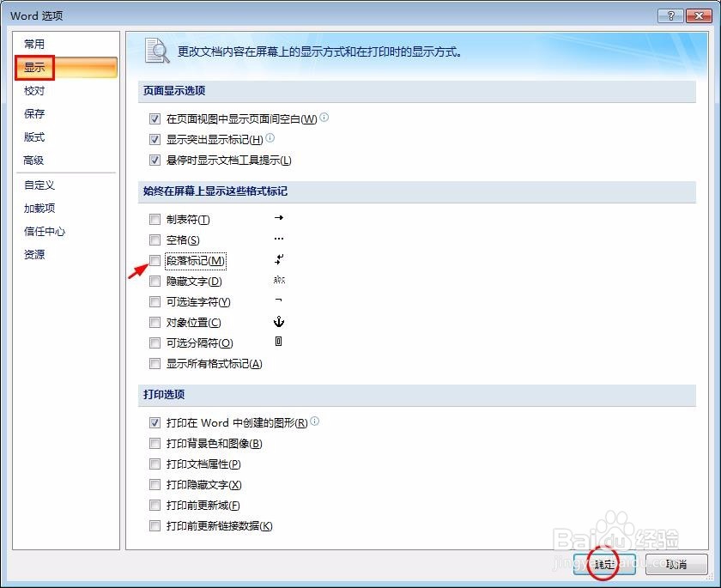
Task: Open the 信任中心 section
Action: point(40,231)
